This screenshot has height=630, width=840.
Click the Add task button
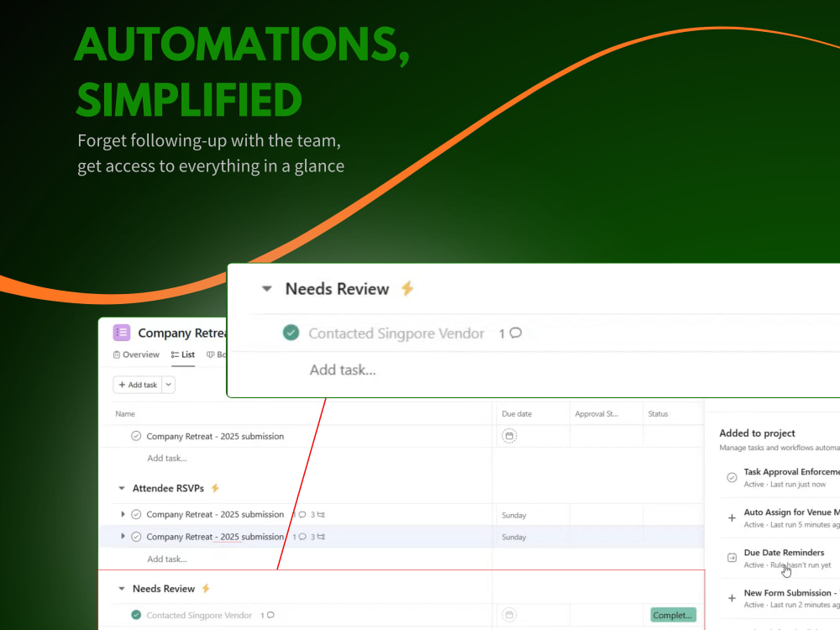pos(137,385)
